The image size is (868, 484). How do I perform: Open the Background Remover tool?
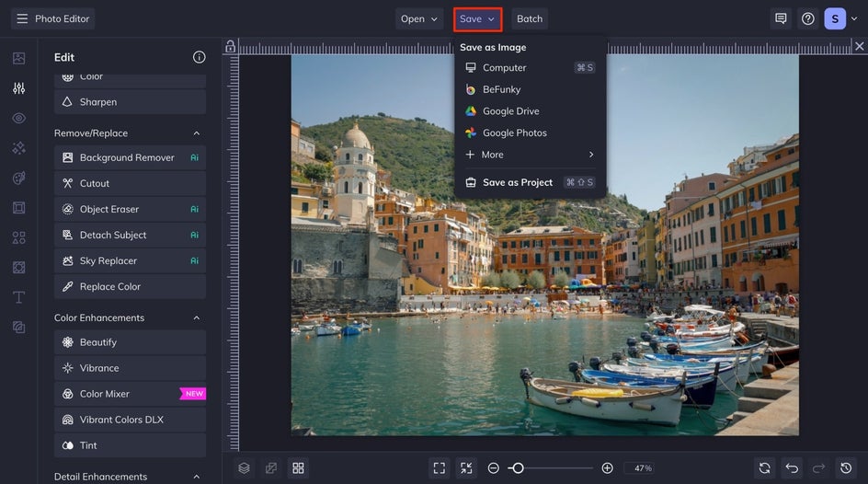pyautogui.click(x=127, y=157)
